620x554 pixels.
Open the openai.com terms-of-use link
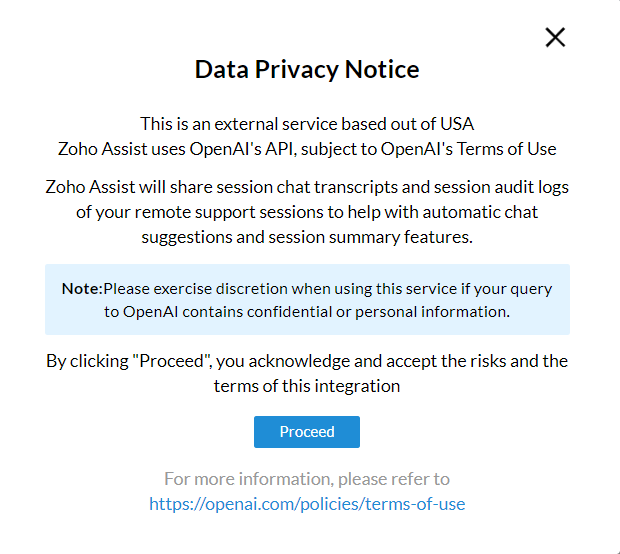(x=307, y=504)
